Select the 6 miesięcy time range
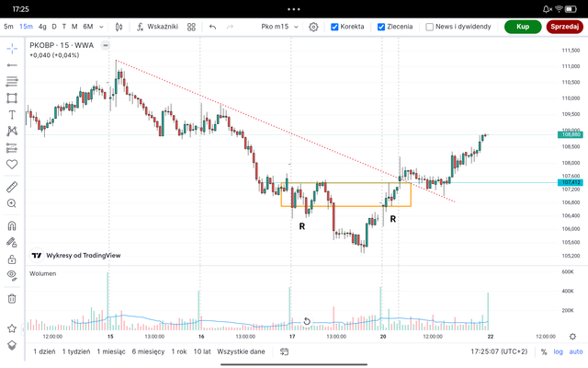The height and width of the screenshot is (368, 588). 148,351
